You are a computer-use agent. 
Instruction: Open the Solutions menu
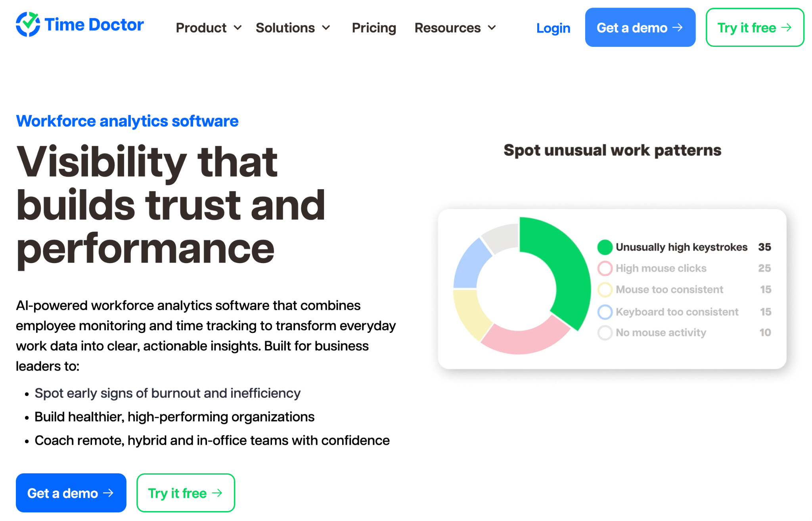tap(285, 28)
